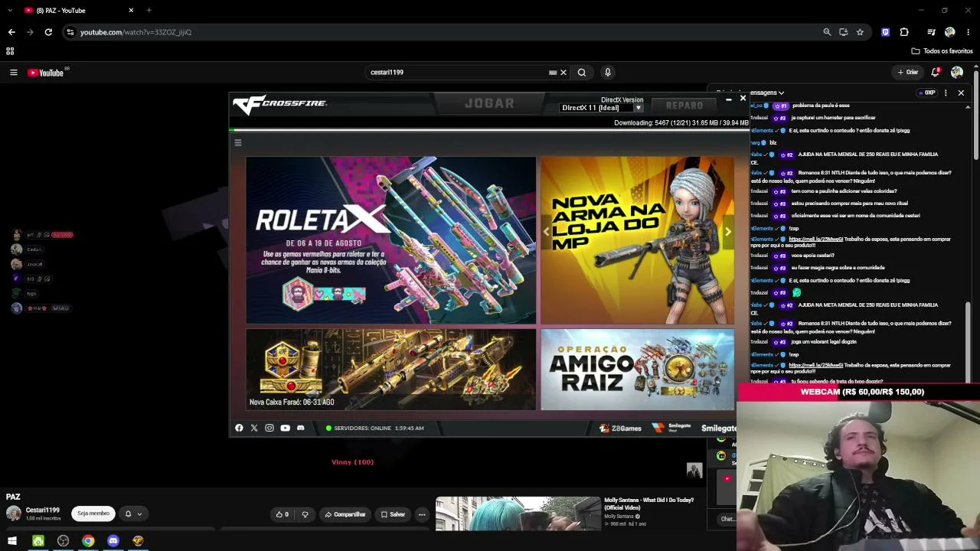This screenshot has width=980, height=551.
Task: Reload the YouTube page
Action: [48, 32]
